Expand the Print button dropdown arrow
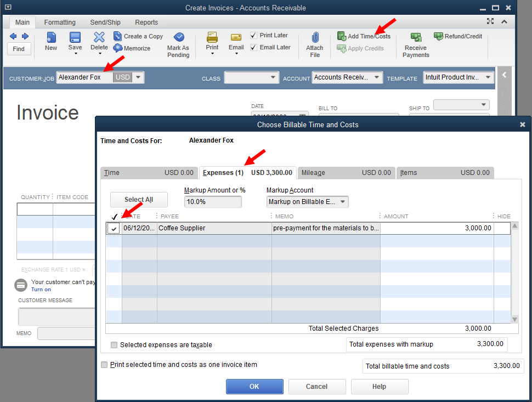Image resolution: width=532 pixels, height=402 pixels. point(212,54)
